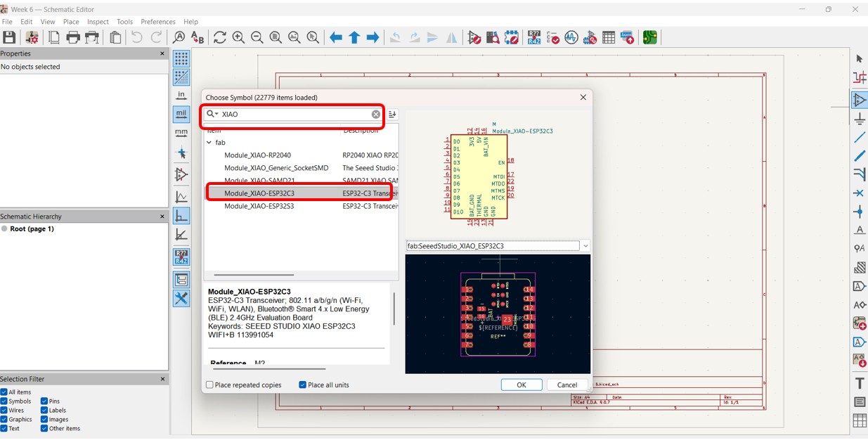
Task: Toggle grid display icon in left toolbar
Action: [x=181, y=58]
